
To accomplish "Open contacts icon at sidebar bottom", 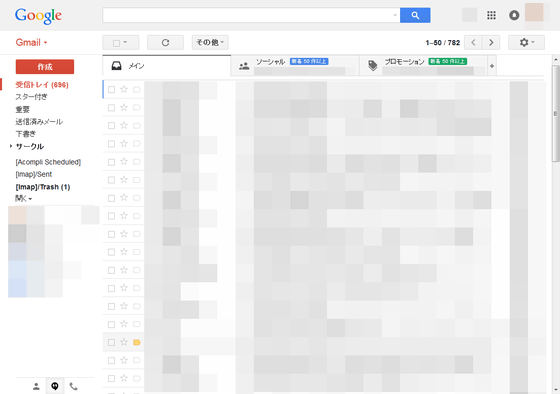I will [36, 386].
